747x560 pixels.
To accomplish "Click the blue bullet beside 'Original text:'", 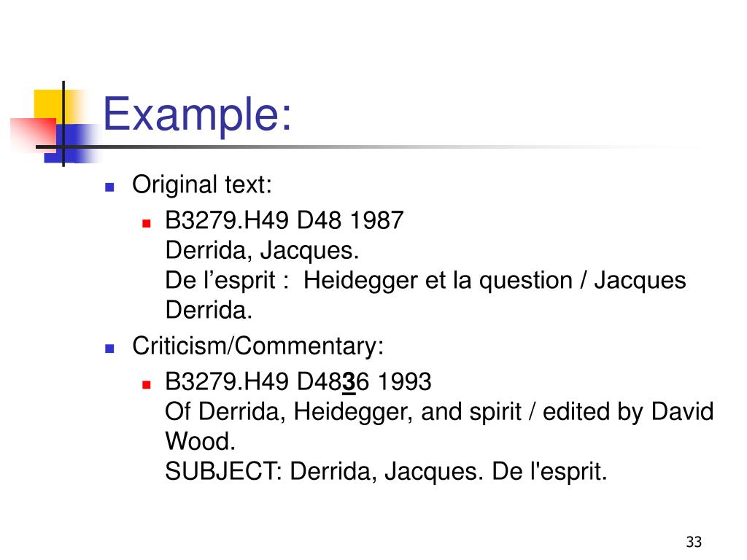I will [109, 187].
